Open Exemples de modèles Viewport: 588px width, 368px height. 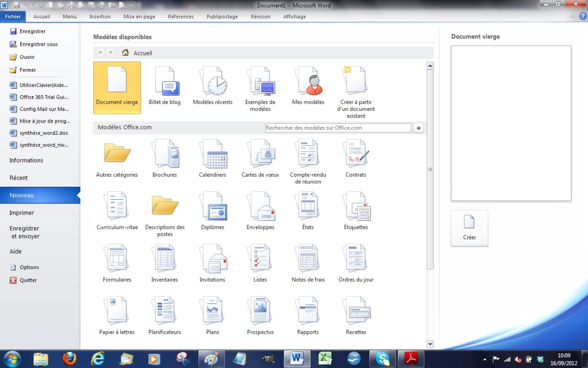click(x=260, y=89)
